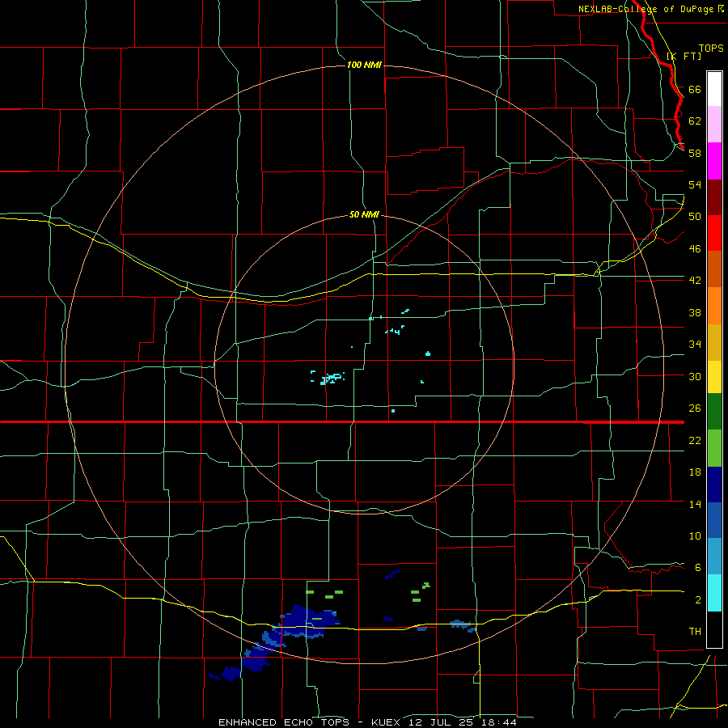Click the black TH threshold swatch
Screen dimensions: 728x728
click(x=714, y=629)
